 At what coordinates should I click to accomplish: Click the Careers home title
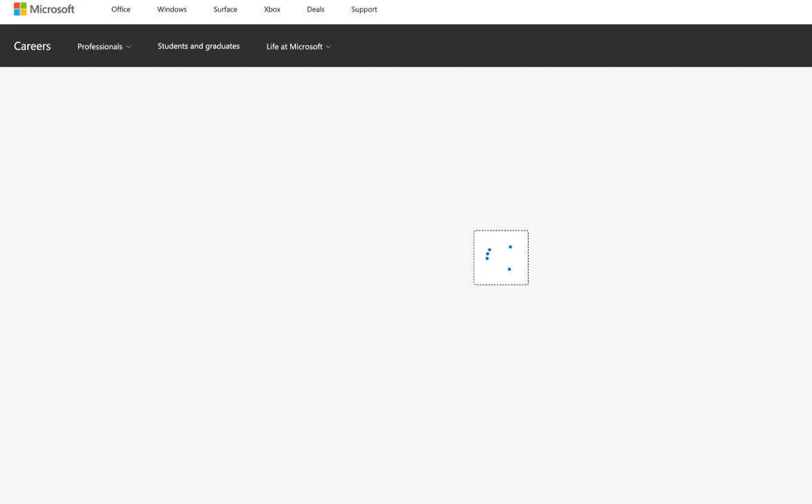pyautogui.click(x=32, y=46)
